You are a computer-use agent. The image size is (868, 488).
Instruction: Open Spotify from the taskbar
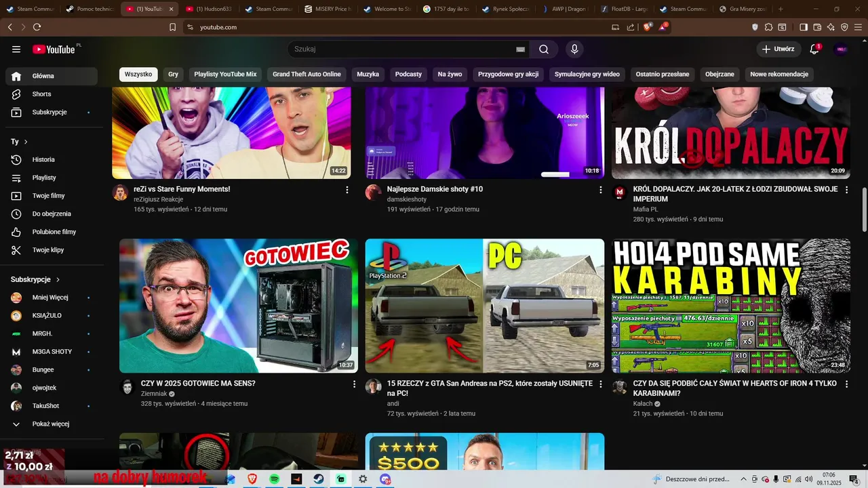pyautogui.click(x=274, y=479)
